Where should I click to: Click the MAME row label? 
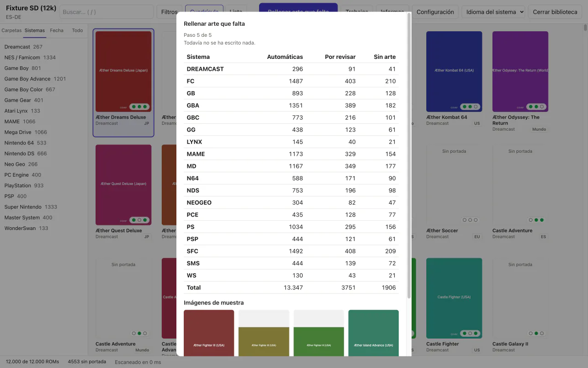(196, 154)
